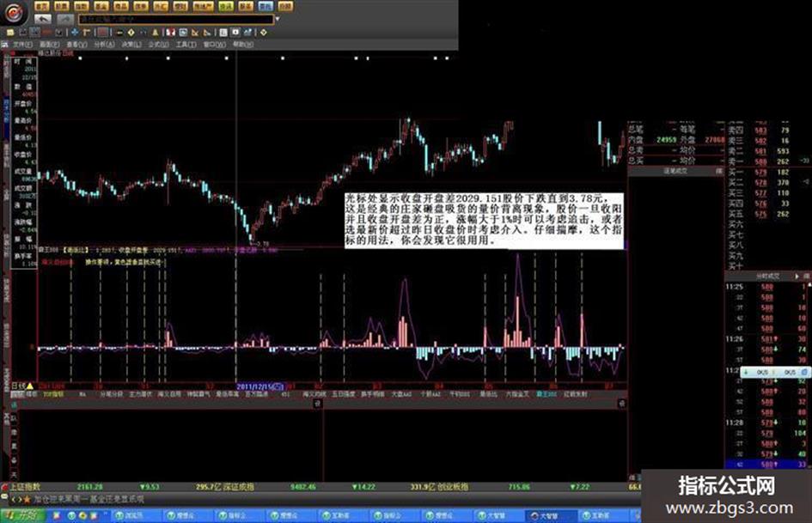Select the 五日强度 indicator tab

344,394
